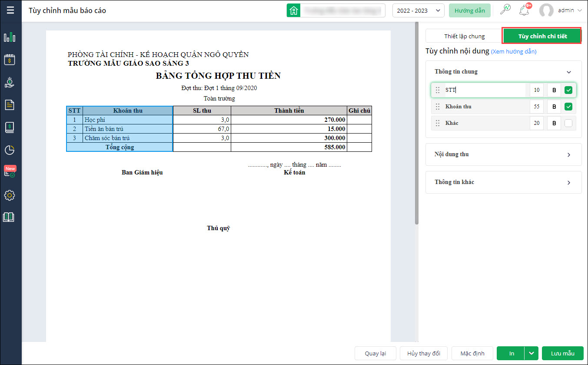
Task: Click the Khoản thu width field showing 55
Action: pos(537,107)
